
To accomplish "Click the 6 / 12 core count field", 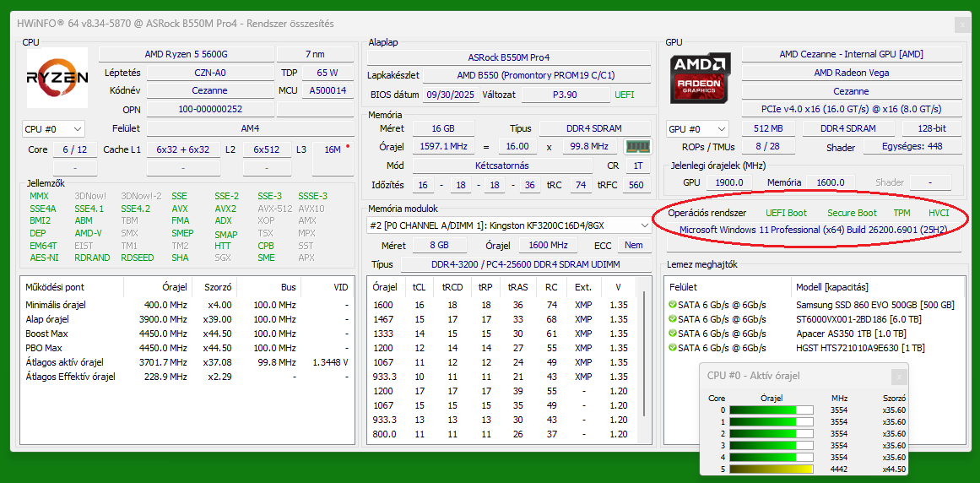I will pyautogui.click(x=75, y=150).
